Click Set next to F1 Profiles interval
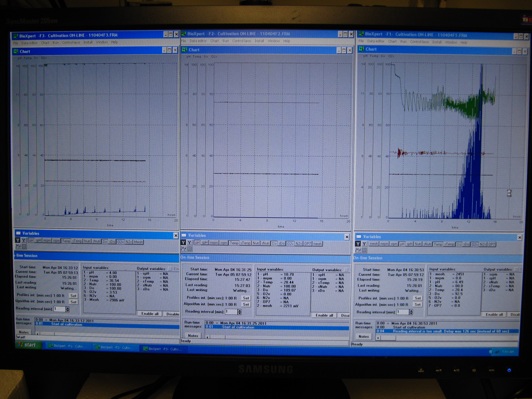The height and width of the screenshot is (399, 532). (418, 298)
